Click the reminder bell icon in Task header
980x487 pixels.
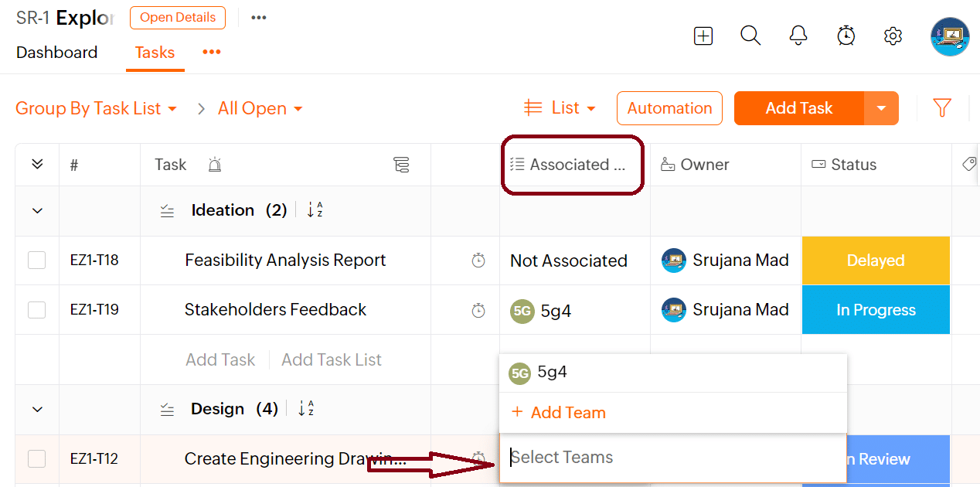(215, 165)
